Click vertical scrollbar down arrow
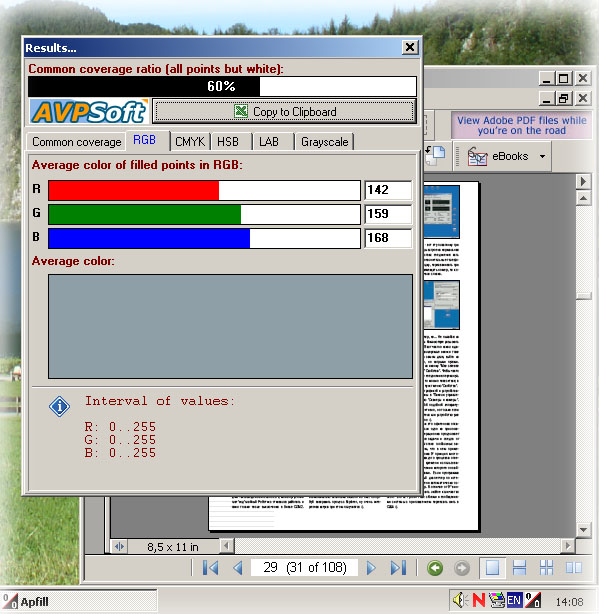The image size is (599, 614). click(x=583, y=530)
